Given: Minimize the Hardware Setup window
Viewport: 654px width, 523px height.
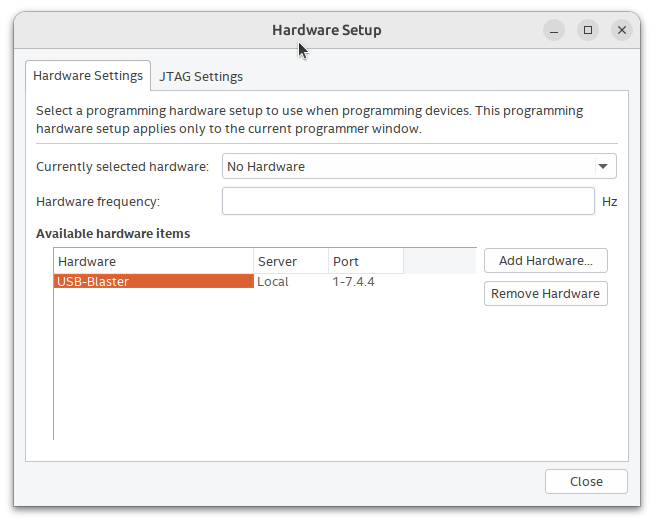Looking at the screenshot, I should [x=554, y=30].
